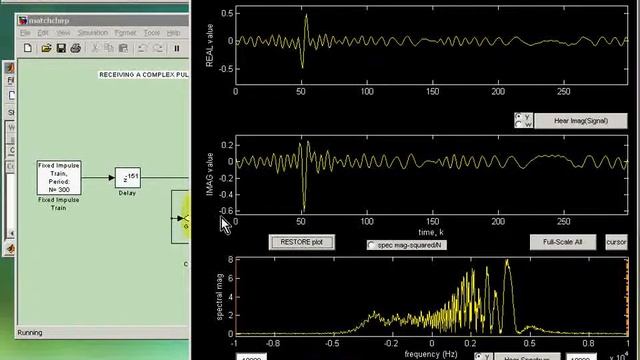The width and height of the screenshot is (640, 360).
Task: Click the Hear Spectrum button at bottom
Action: pyautogui.click(x=527, y=357)
